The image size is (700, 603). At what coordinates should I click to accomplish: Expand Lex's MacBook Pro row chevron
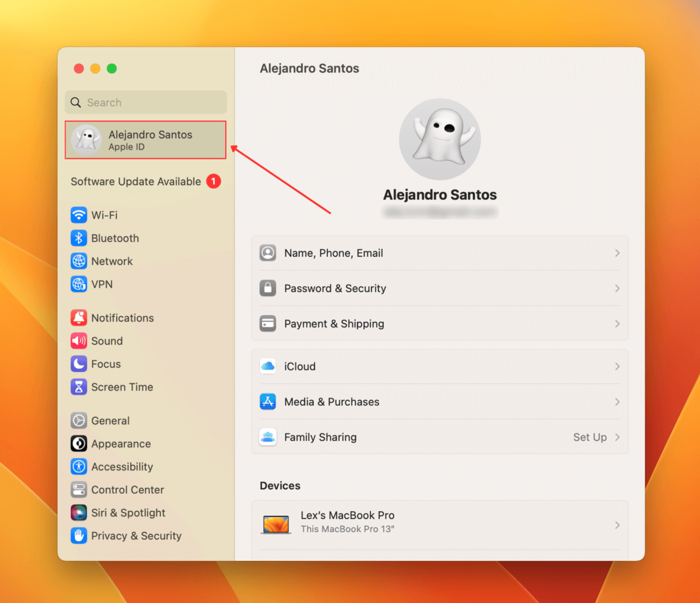[617, 525]
